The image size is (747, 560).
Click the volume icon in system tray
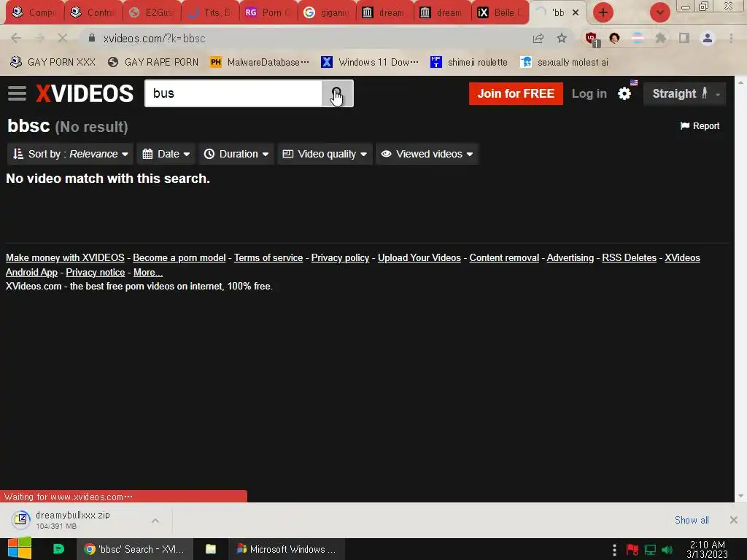[667, 550]
